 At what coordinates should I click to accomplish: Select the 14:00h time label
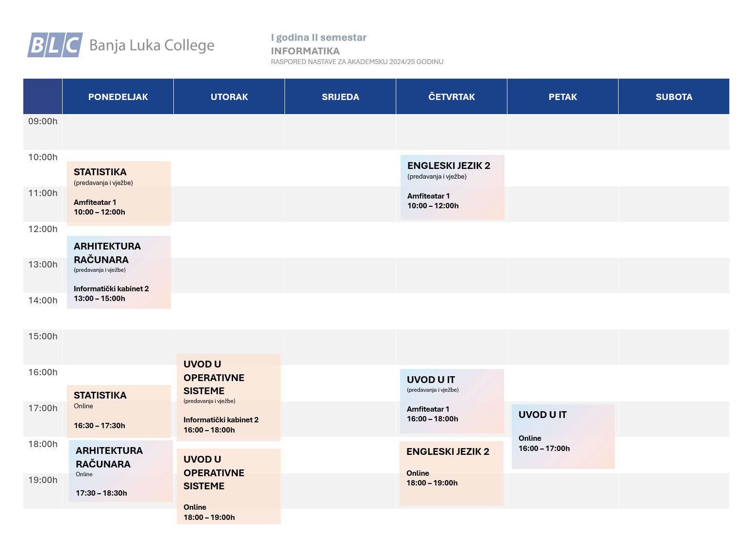pos(43,300)
